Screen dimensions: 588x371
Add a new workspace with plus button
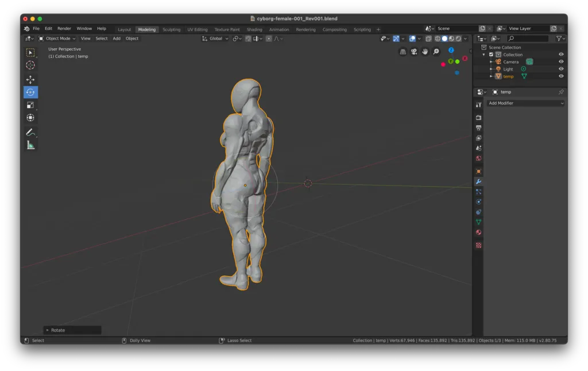(x=378, y=30)
